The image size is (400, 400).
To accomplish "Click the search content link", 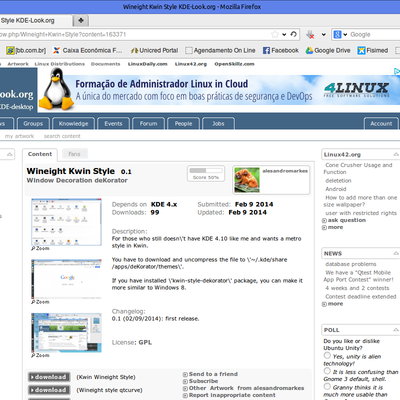I will 62,136.
